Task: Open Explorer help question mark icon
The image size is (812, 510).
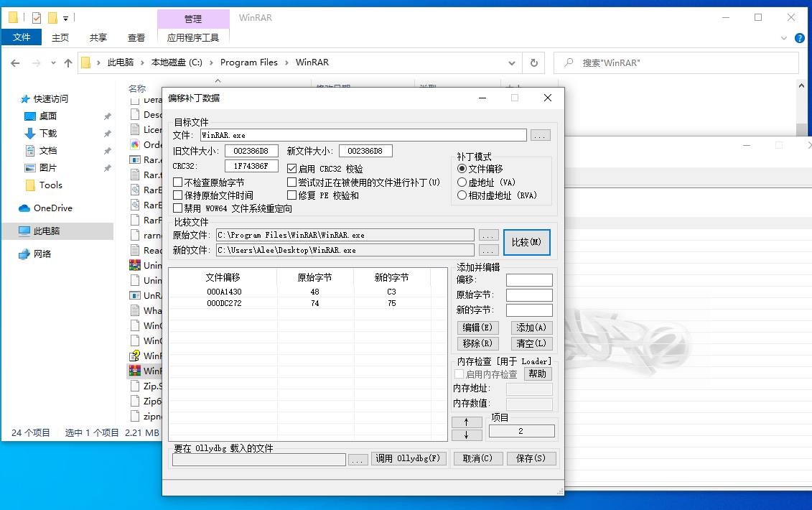Action: click(800, 38)
